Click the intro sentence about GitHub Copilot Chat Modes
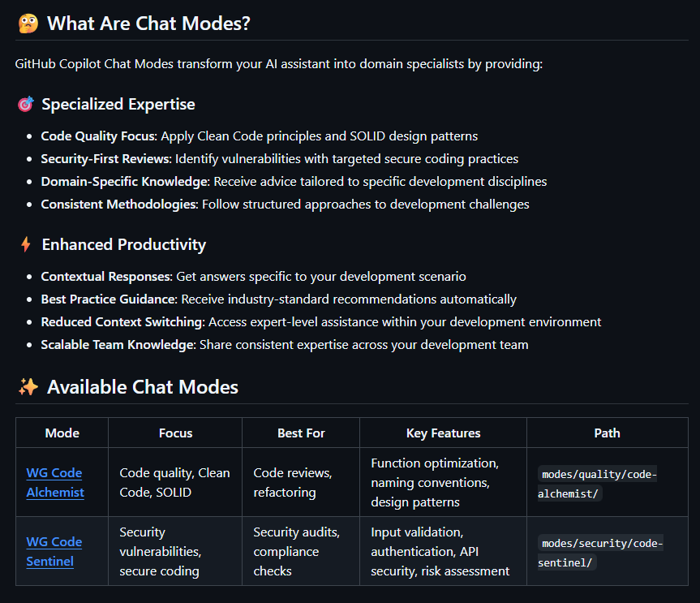Viewport: 700px width, 603px height. pos(278,64)
